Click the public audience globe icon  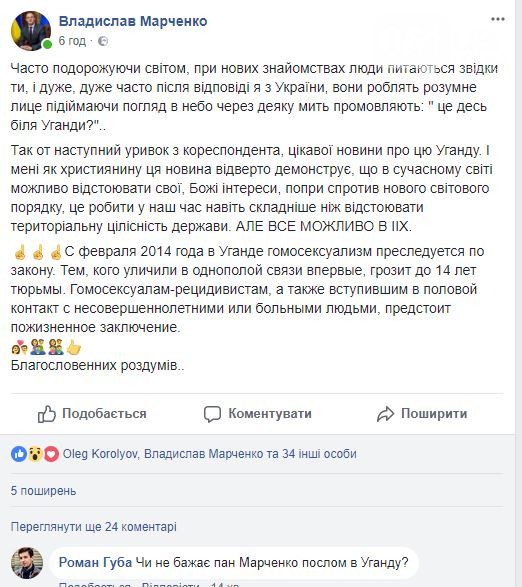103,41
